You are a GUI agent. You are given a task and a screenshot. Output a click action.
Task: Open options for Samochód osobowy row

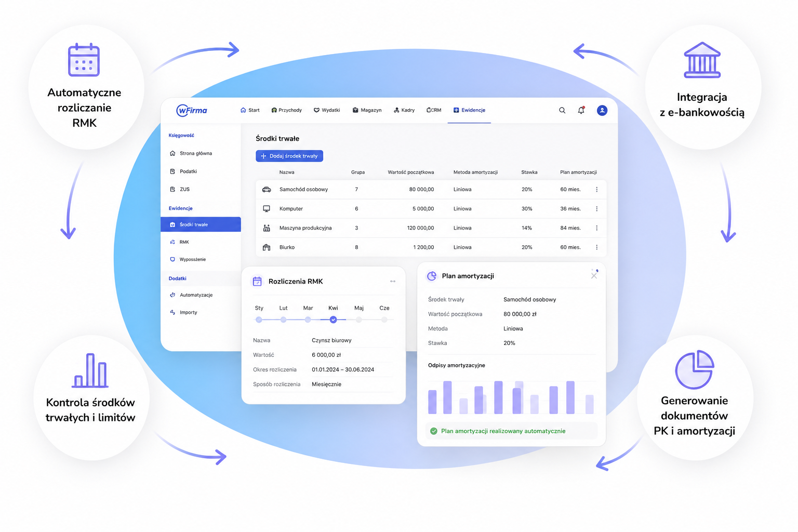tap(597, 190)
